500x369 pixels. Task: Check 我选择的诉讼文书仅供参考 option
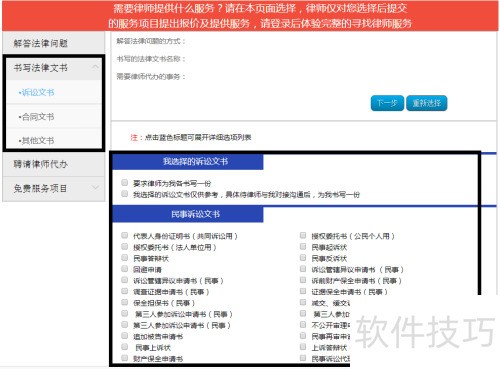125,194
